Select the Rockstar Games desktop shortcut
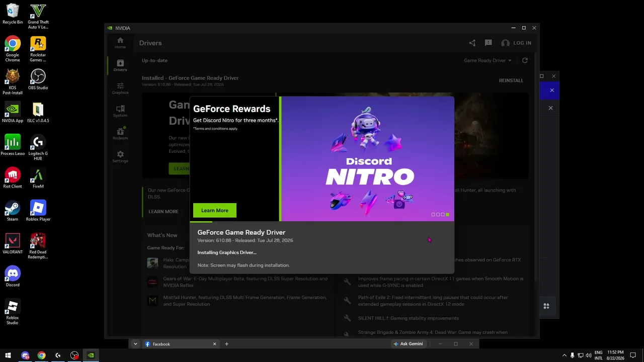Image resolution: width=644 pixels, height=362 pixels. point(38,49)
